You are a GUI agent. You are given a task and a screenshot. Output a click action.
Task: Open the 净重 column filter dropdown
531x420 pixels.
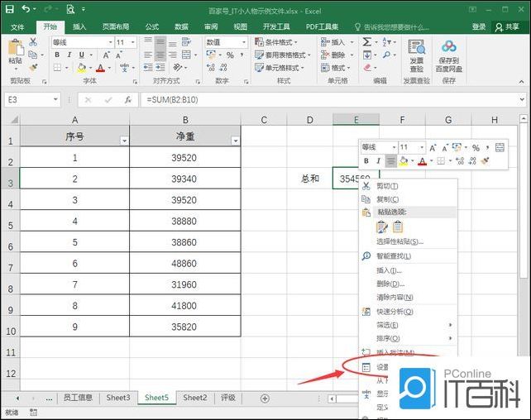coord(235,141)
